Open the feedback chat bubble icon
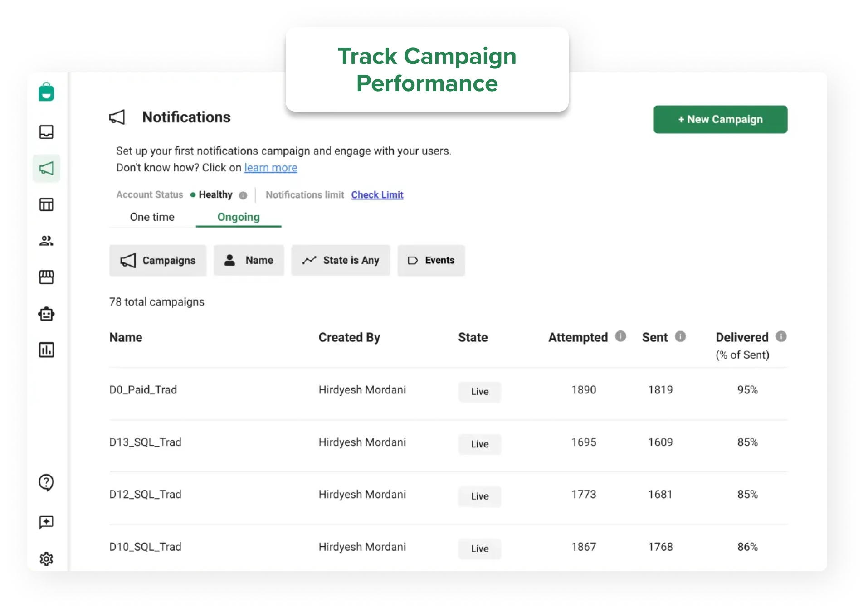 tap(46, 522)
